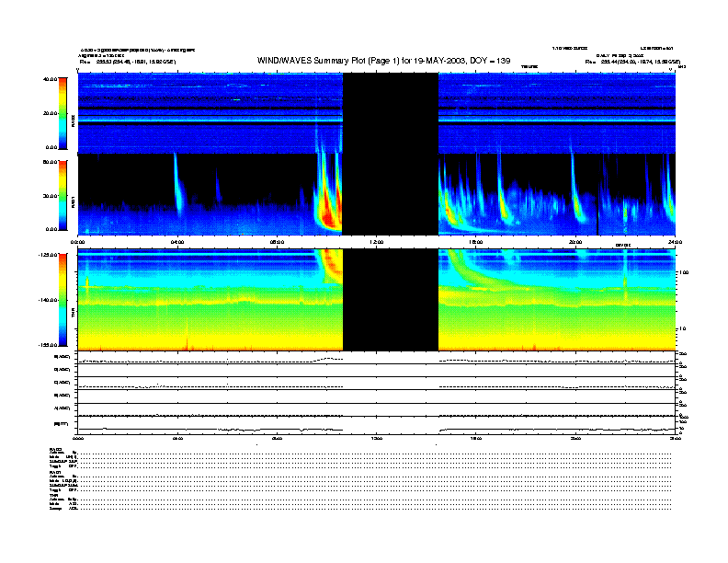Click the -140.00 label on TNR color scale
This screenshot has width=728, height=563.
(x=48, y=300)
